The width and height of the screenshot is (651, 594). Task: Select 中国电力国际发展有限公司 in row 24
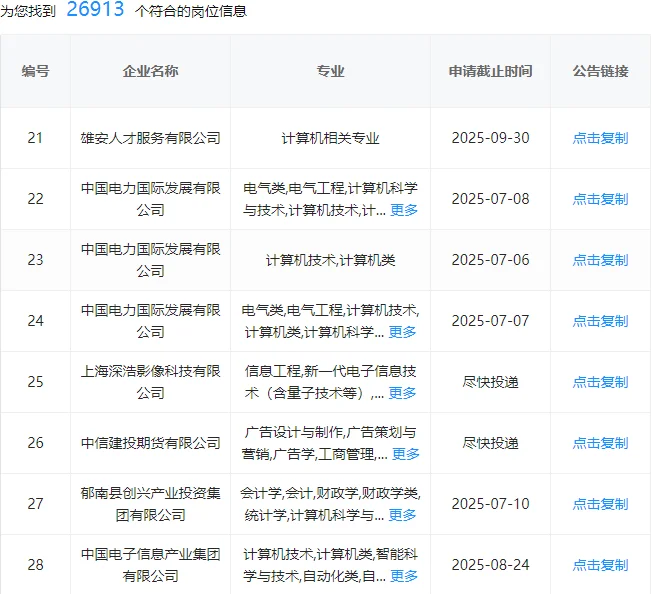(150, 321)
